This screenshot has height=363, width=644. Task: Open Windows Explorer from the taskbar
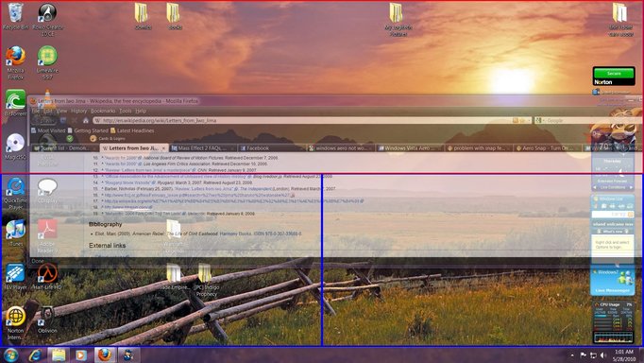tap(58, 355)
